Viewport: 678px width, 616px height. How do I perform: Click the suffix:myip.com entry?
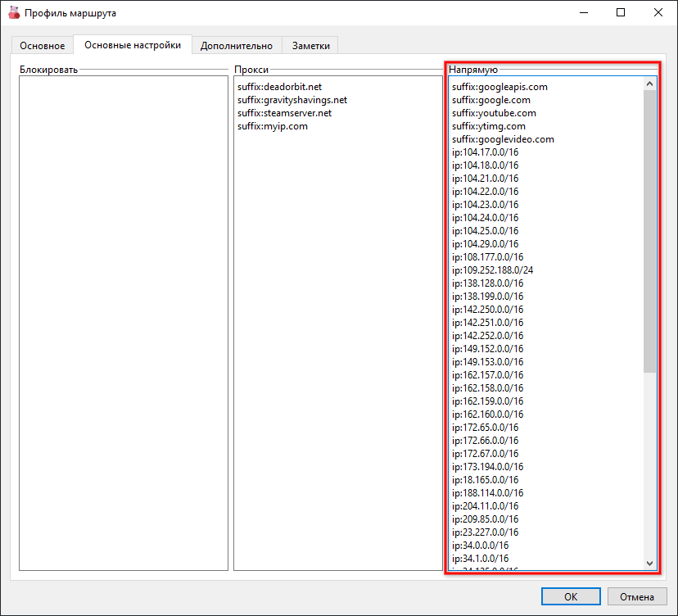(273, 126)
